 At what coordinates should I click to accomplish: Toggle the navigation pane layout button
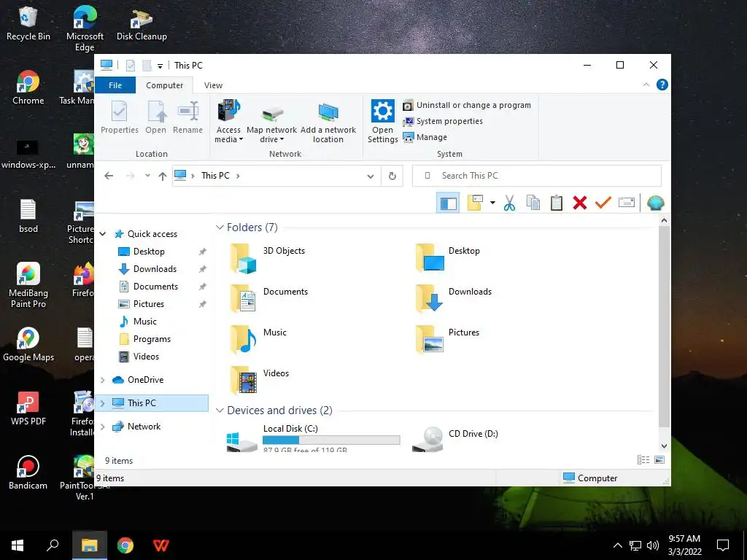click(448, 203)
